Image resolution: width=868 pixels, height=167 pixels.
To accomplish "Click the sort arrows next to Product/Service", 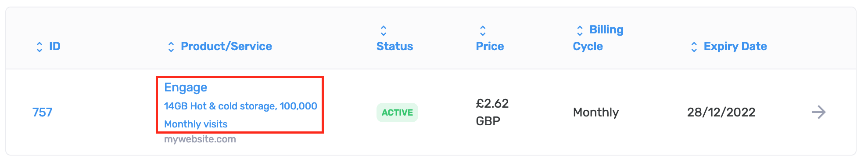I will point(171,47).
